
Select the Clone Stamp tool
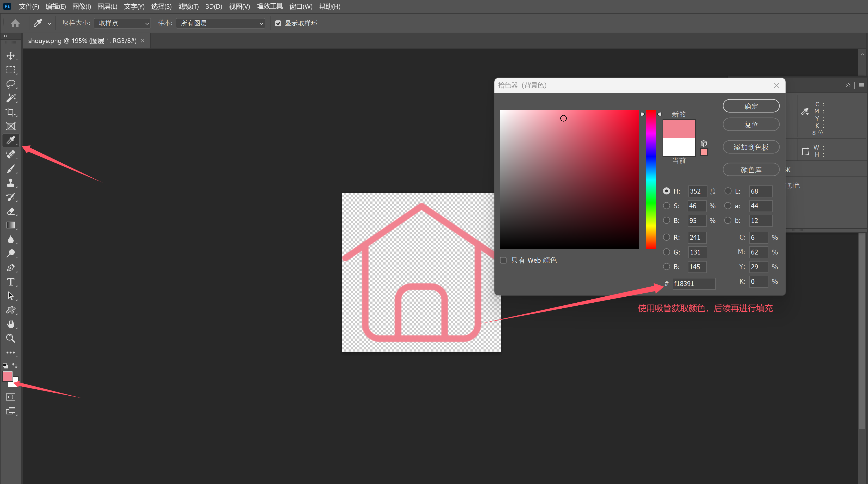(10, 183)
